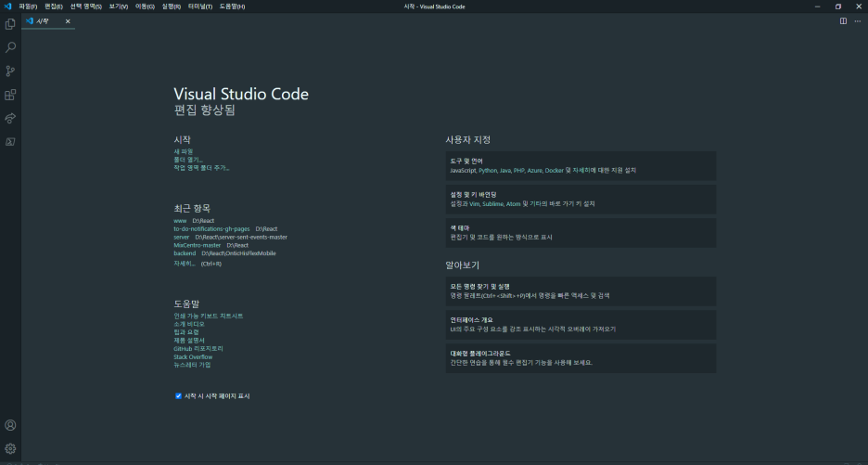Click the Vim keybinding link
This screenshot has height=465, width=868.
click(475, 204)
